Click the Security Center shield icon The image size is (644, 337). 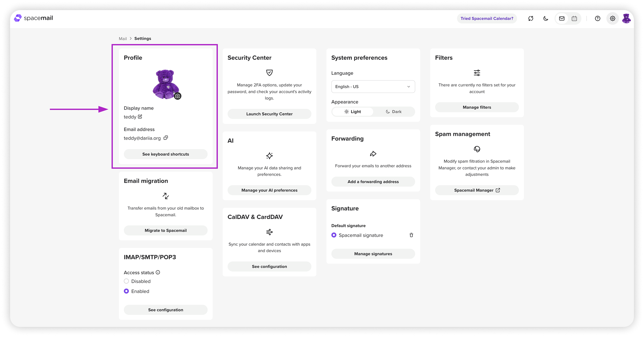[x=269, y=73]
